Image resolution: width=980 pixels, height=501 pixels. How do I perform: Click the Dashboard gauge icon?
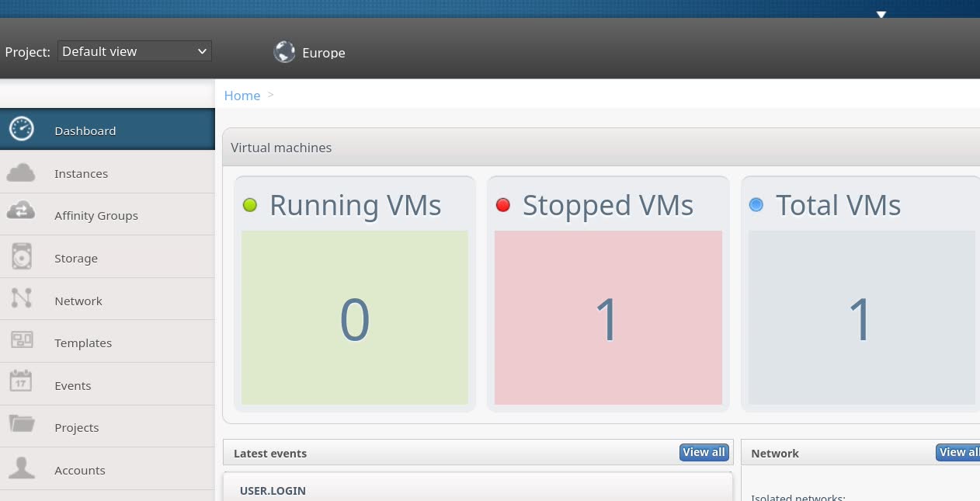coord(22,129)
